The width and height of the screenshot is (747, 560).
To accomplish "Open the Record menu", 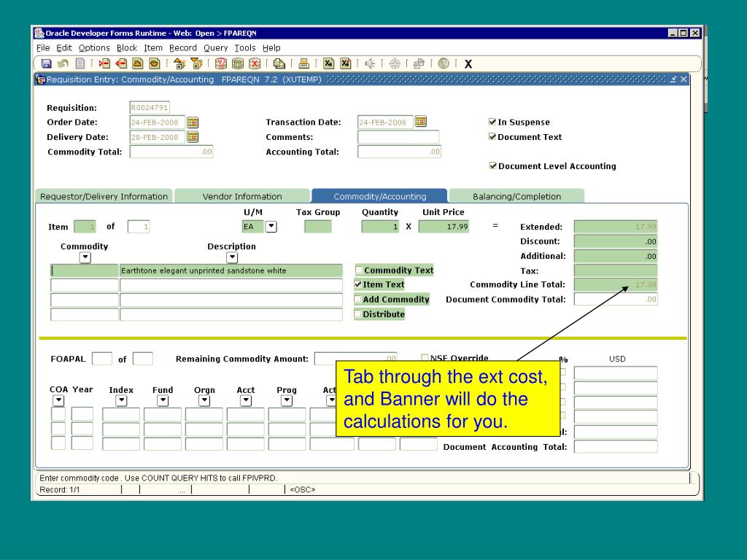I will pos(183,47).
